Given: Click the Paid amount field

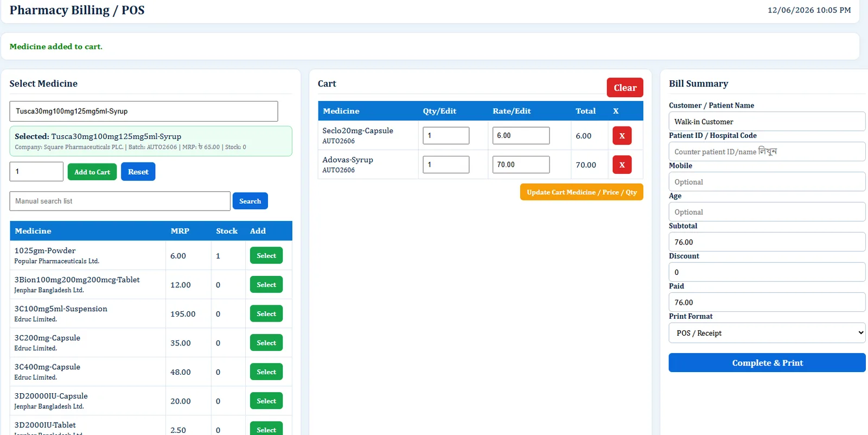Looking at the screenshot, I should coord(767,302).
